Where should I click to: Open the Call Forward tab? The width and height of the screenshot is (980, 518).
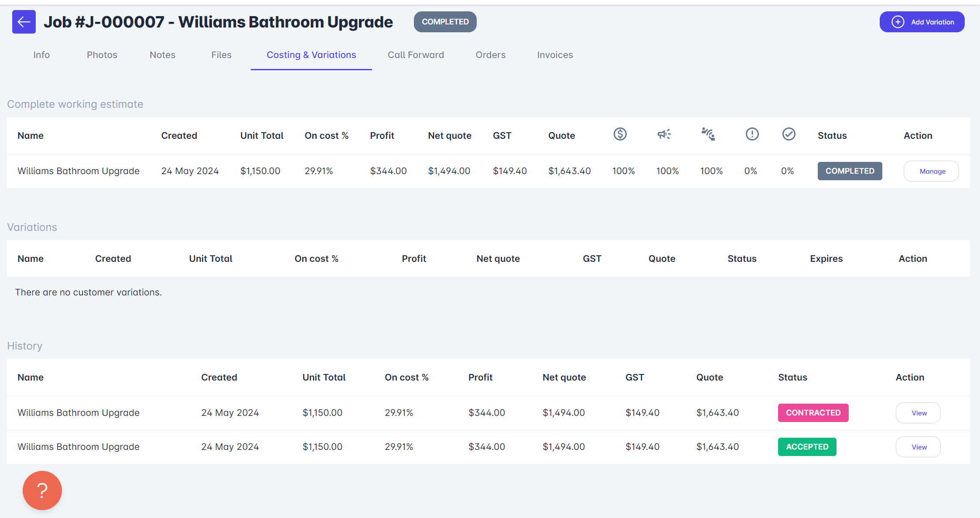(x=416, y=55)
